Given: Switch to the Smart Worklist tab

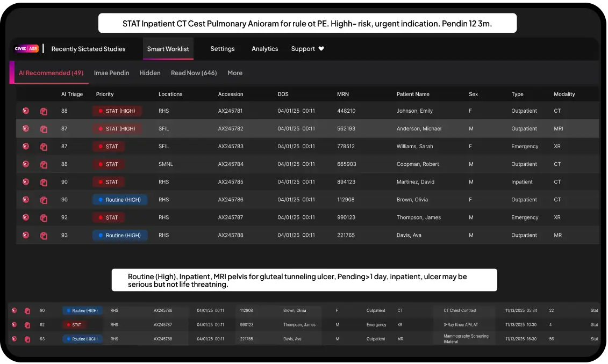Looking at the screenshot, I should [168, 48].
